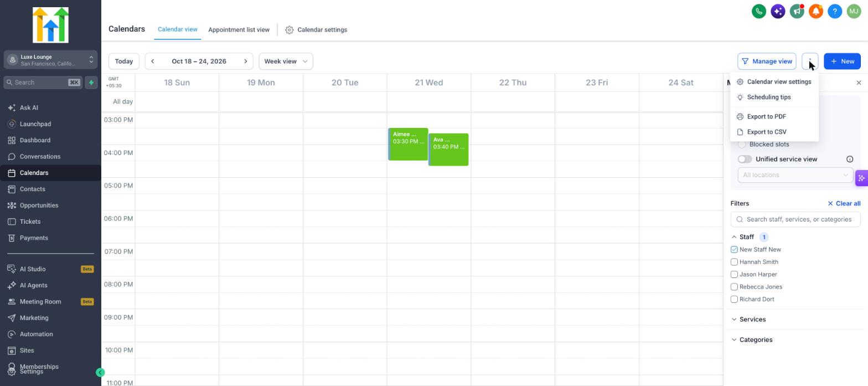
Task: Open the All locations dropdown
Action: [795, 175]
